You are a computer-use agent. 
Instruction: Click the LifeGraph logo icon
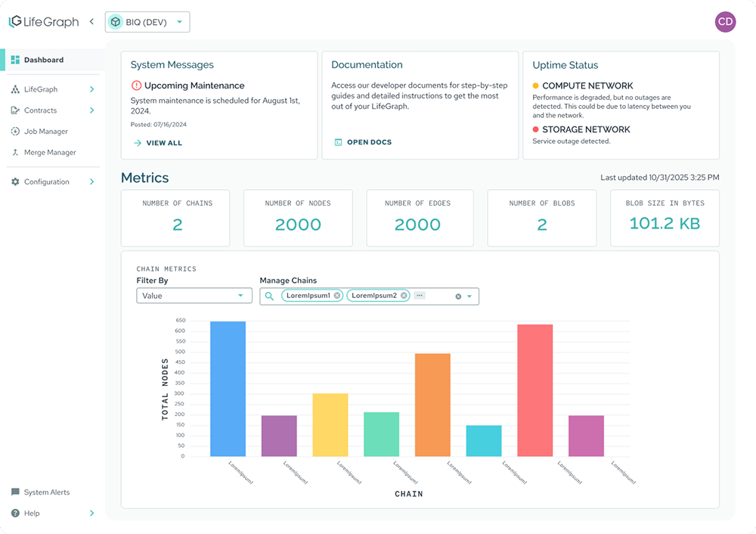pos(15,22)
